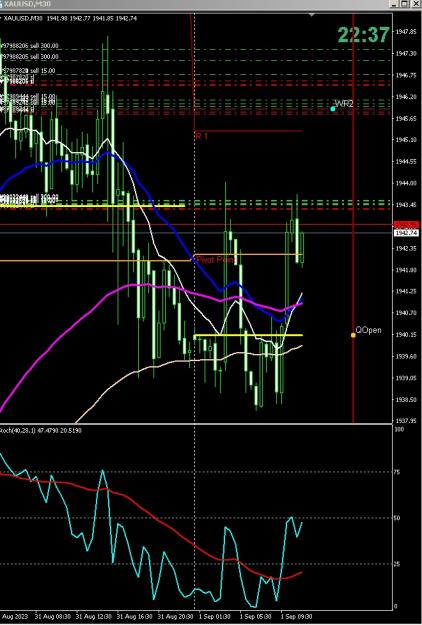Close the XAUUSD chart window
Image resolution: width=422 pixels, height=625 pixels.
(x=414, y=4)
